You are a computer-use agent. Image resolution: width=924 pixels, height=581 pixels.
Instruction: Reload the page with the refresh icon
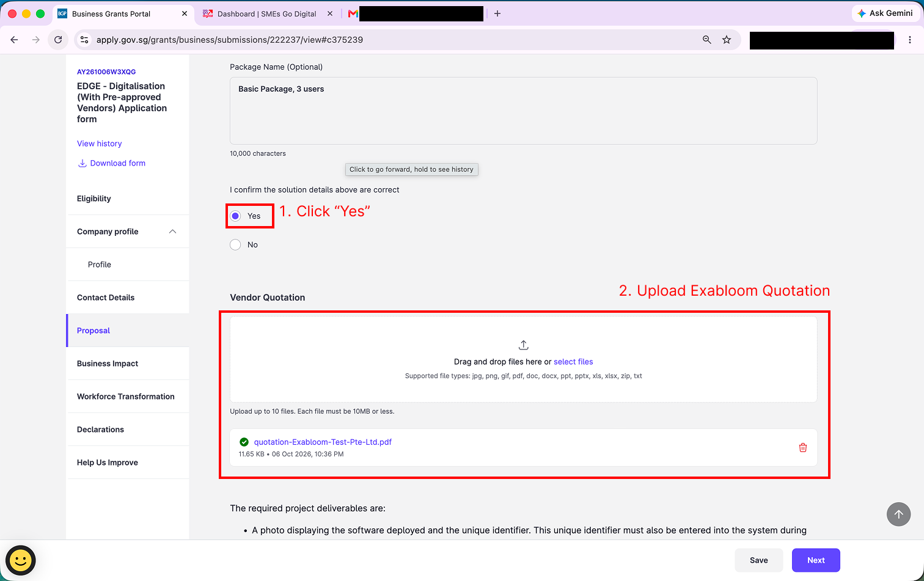point(58,40)
